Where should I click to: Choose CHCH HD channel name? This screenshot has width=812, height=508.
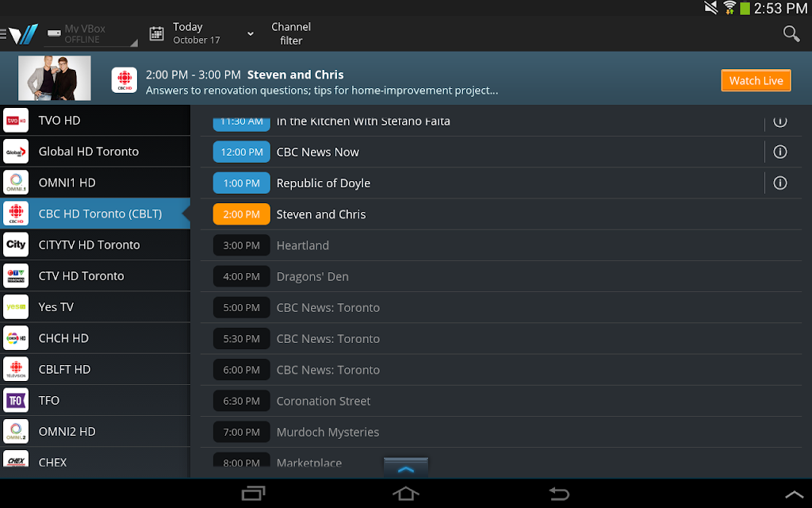tap(63, 338)
